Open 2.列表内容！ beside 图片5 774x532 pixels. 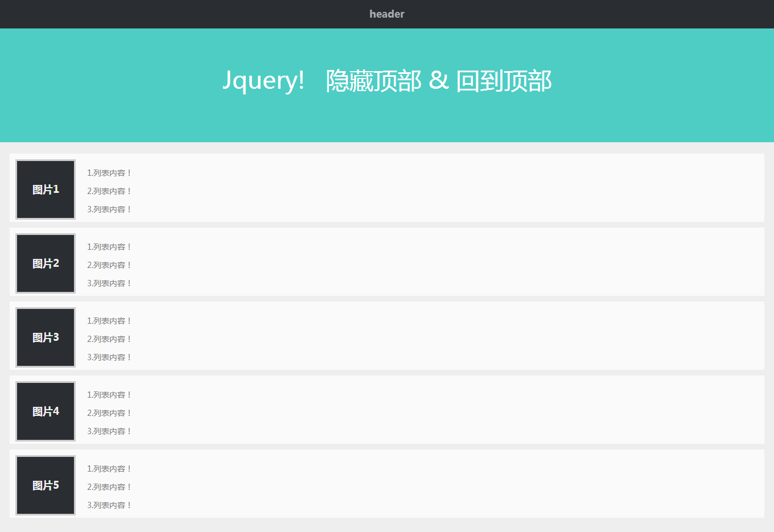109,487
